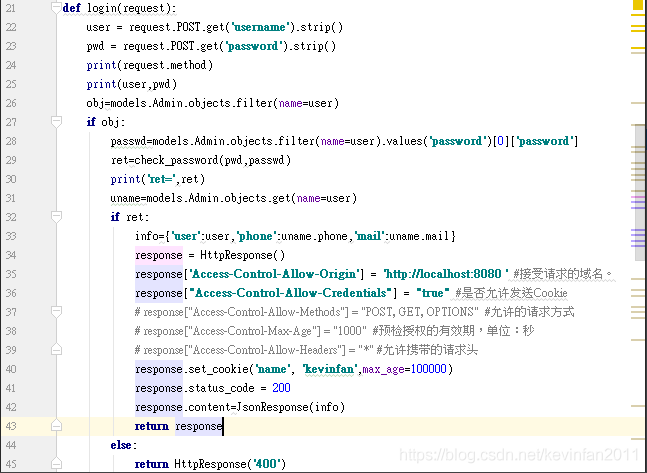647x473 pixels.
Task: Fold commented block starting at line 37
Action: tap(56, 312)
